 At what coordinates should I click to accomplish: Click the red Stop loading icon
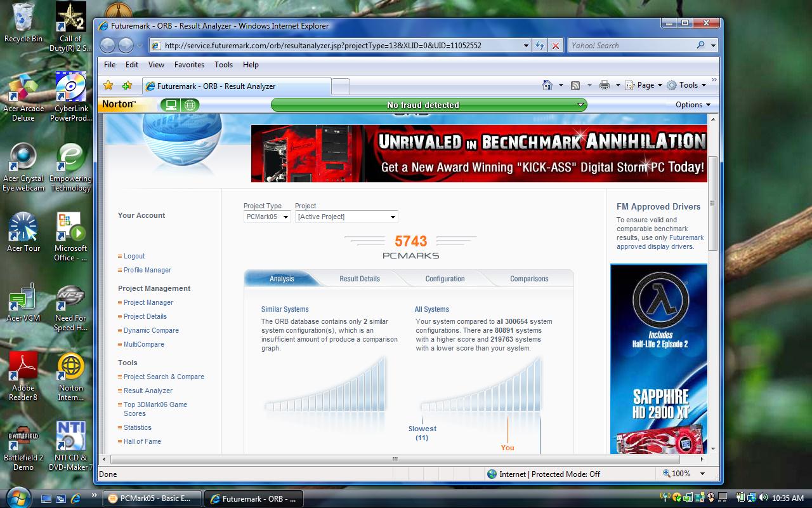(x=556, y=45)
